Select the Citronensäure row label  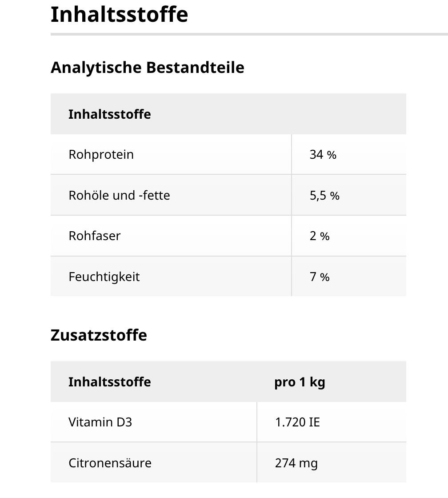point(110,463)
